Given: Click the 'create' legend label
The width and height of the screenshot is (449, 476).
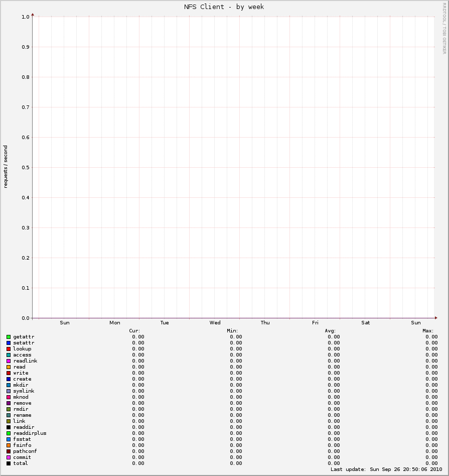Looking at the screenshot, I should pyautogui.click(x=22, y=379).
